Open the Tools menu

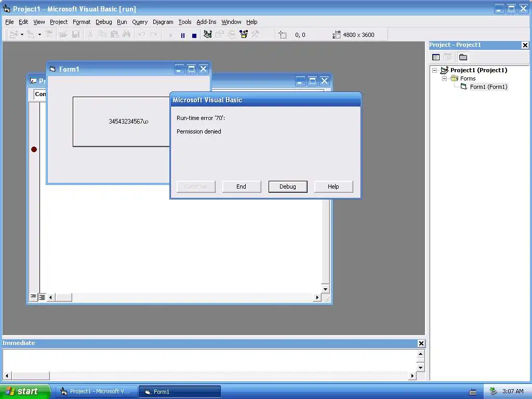[x=185, y=22]
